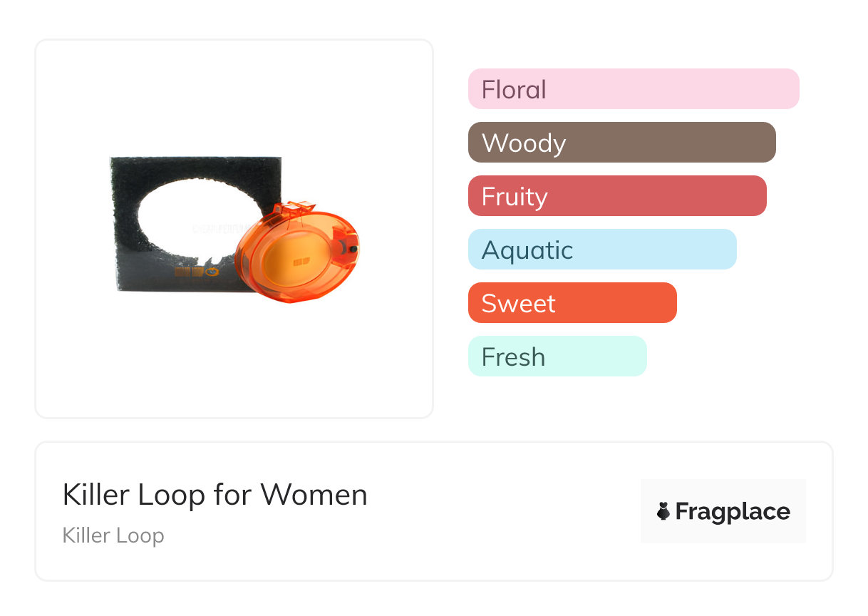
Task: Open the Killer Loop for Women title
Action: [215, 495]
